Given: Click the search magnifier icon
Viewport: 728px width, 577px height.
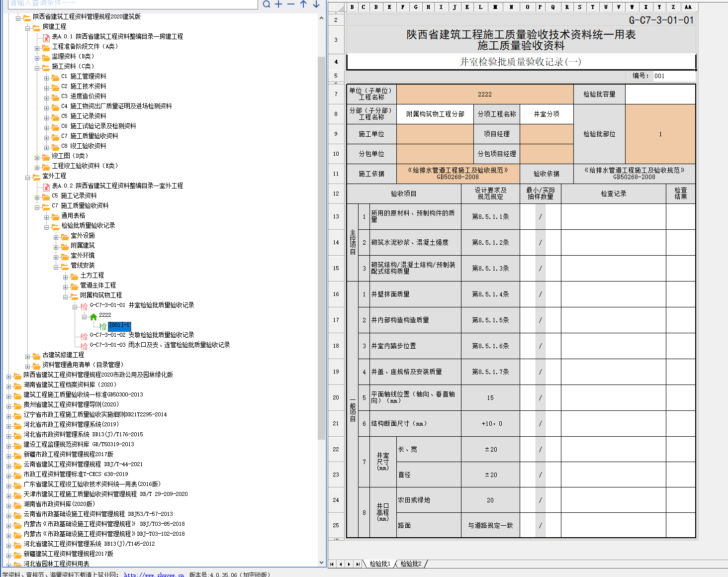Looking at the screenshot, I should (267, 4).
